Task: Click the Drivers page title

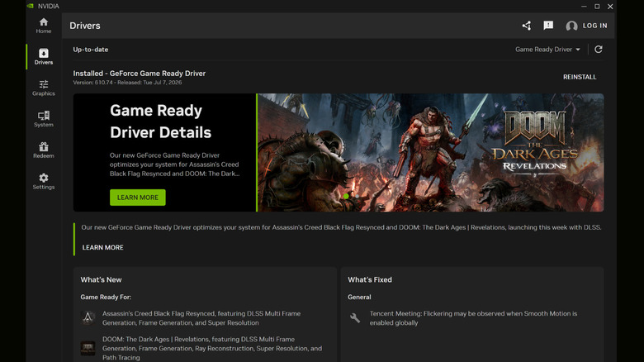Action: coord(85,26)
